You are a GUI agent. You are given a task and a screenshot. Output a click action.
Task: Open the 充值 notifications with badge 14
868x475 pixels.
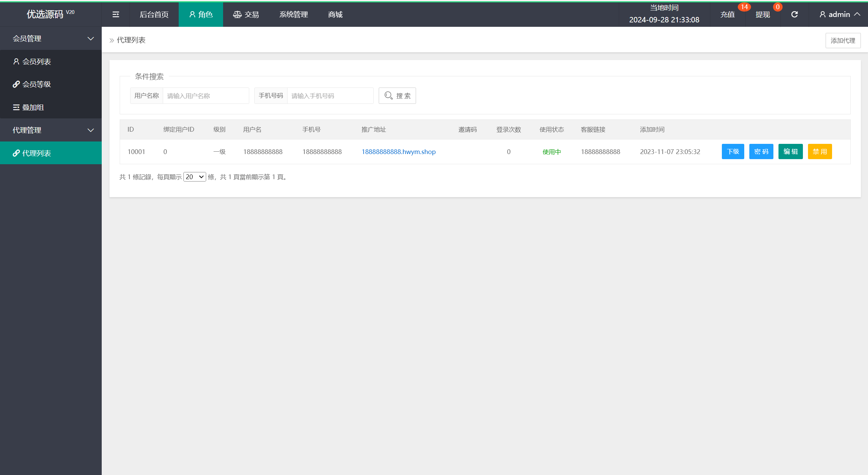pyautogui.click(x=728, y=15)
